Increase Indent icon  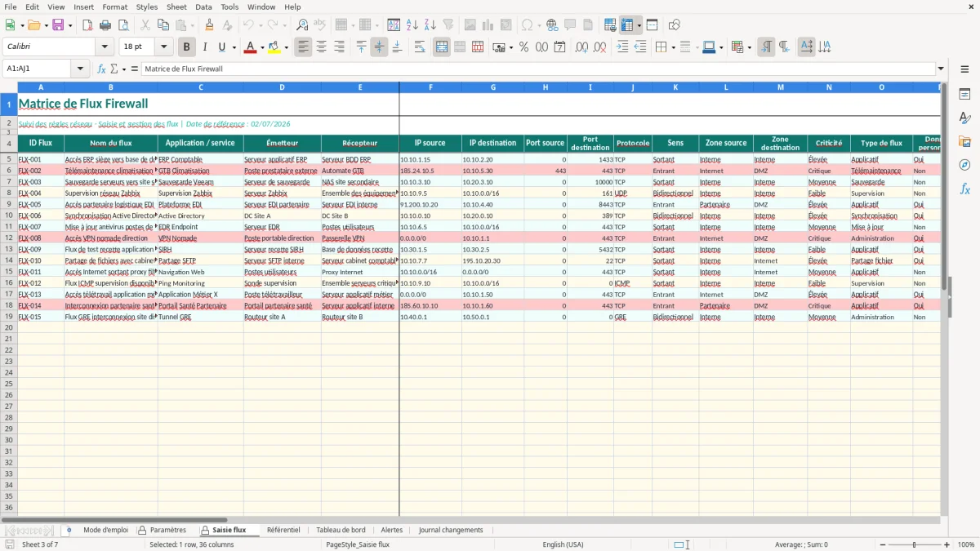[622, 47]
